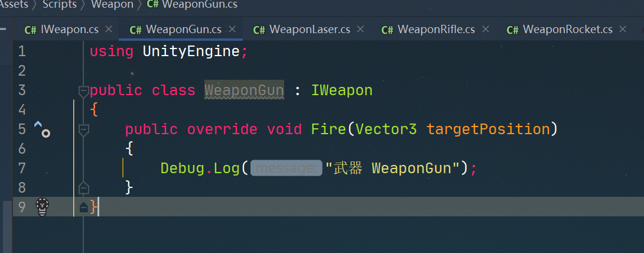Click the C# icon in the WeaponGun.cs breadcrumb
Viewport: 644px width, 253px height.
(153, 5)
